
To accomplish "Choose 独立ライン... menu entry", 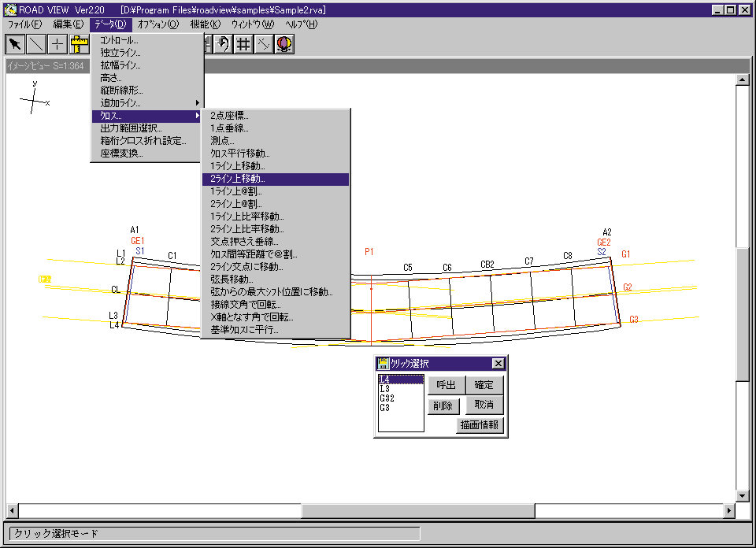I will (146, 53).
